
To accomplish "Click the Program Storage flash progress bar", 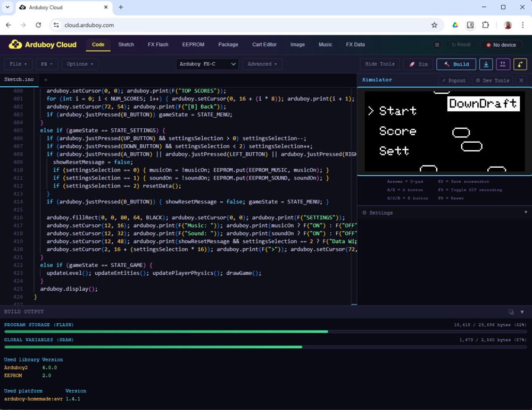I will coord(265,332).
